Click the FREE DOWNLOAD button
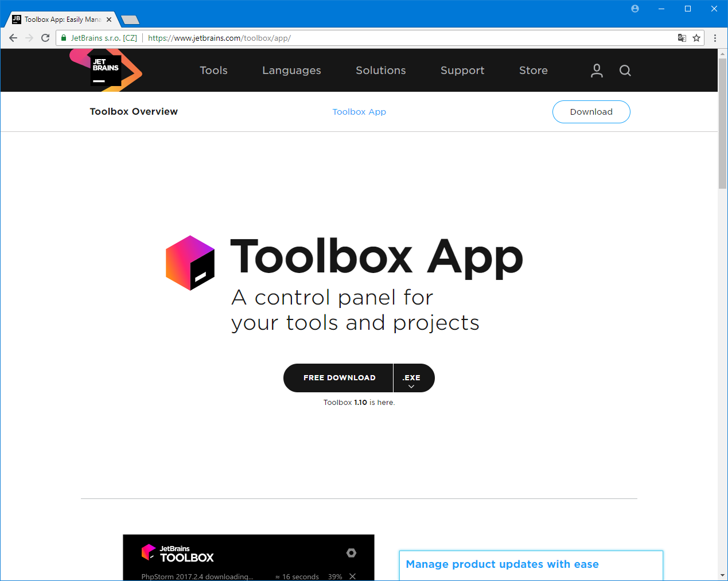Image resolution: width=728 pixels, height=581 pixels. tap(338, 378)
